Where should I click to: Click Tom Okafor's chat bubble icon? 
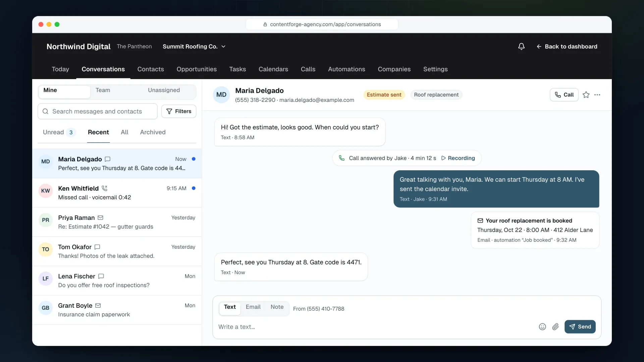pos(97,247)
